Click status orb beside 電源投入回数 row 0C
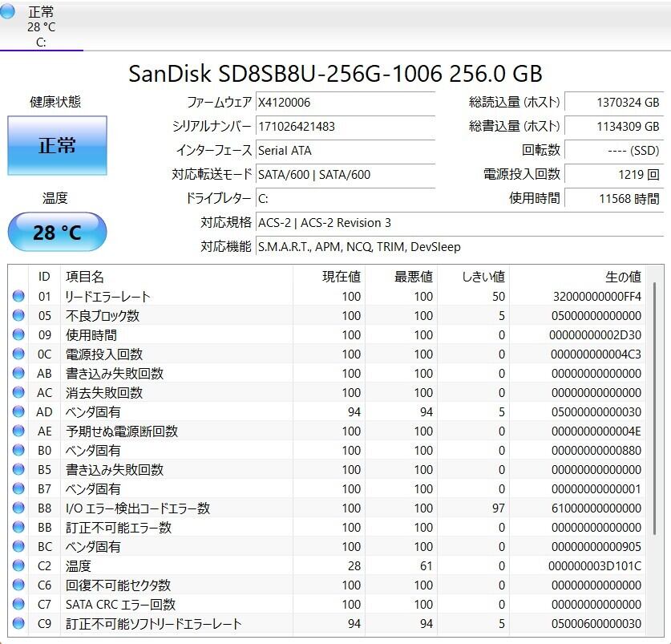This screenshot has height=644, width=671. tap(18, 354)
